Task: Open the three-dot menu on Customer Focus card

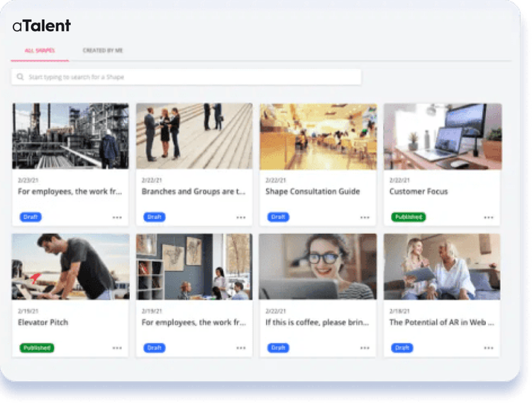Action: (x=488, y=217)
